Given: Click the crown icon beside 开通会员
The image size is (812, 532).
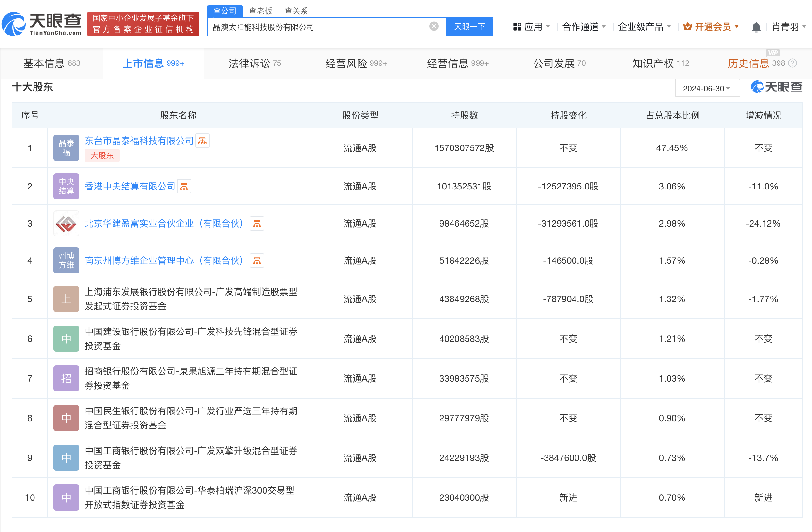Looking at the screenshot, I should tap(687, 26).
